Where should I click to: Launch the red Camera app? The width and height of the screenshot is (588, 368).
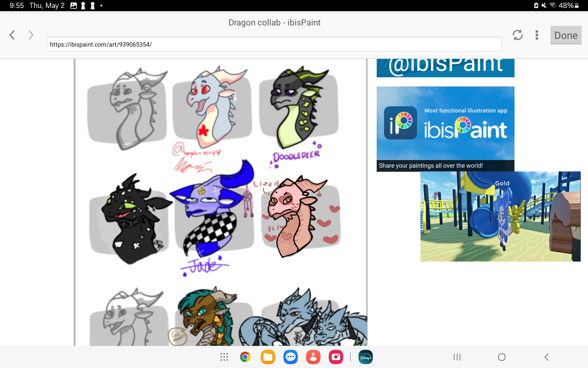coord(336,357)
